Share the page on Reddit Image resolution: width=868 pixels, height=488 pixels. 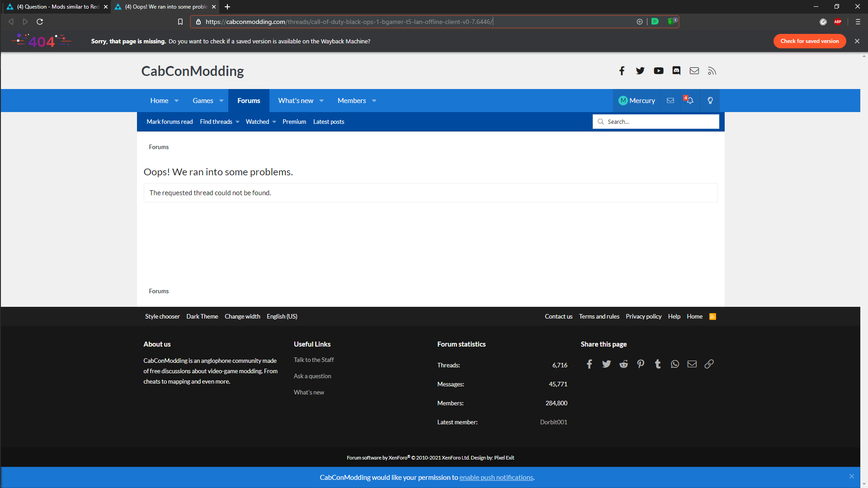tap(623, 364)
